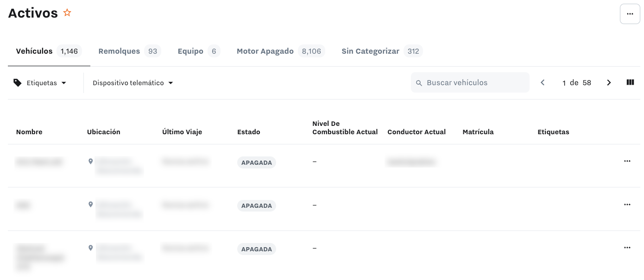This screenshot has height=280, width=644.
Task: Open actions menu for second vehicle row
Action: point(627,205)
